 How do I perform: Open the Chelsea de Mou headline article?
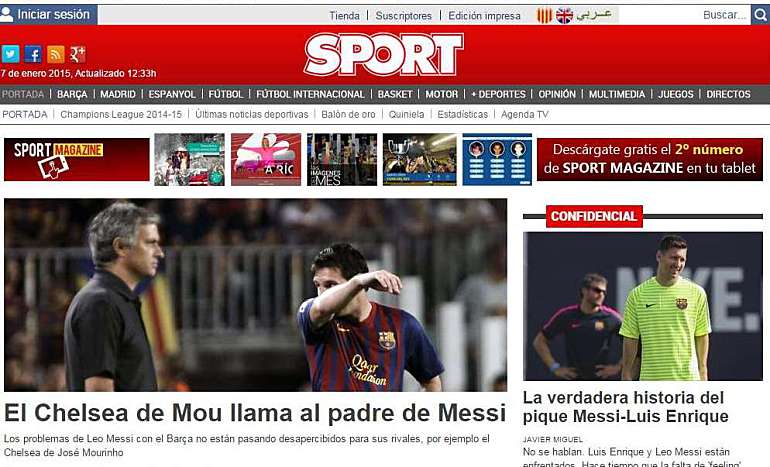255,413
